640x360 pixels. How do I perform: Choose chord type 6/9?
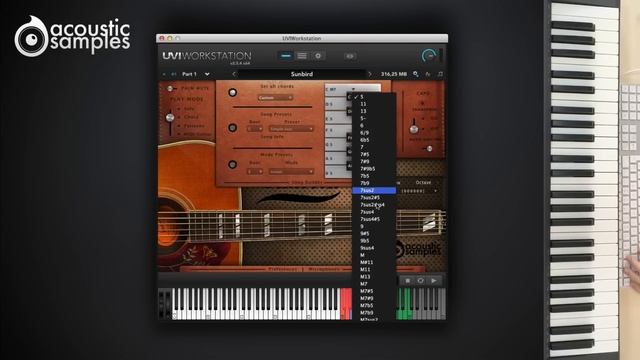pyautogui.click(x=374, y=133)
